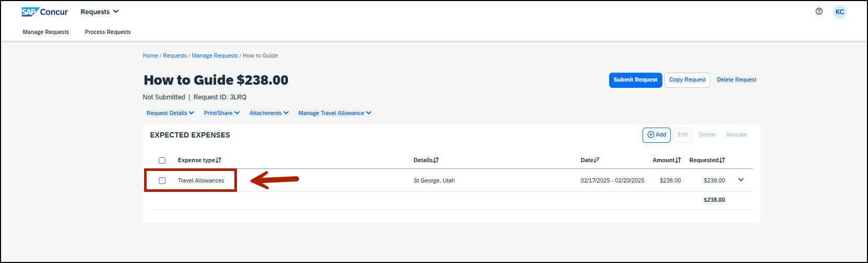This screenshot has height=263, width=868.
Task: Click the Allocate button
Action: [736, 135]
